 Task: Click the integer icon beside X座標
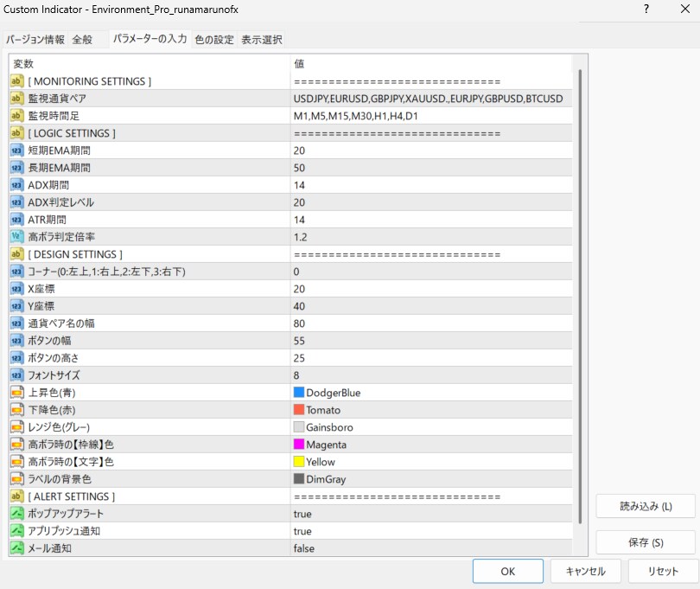16,289
